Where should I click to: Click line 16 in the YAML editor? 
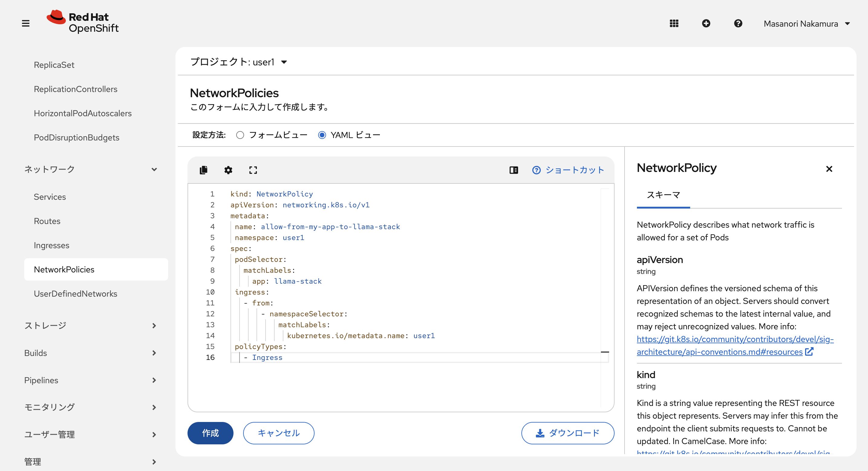[337, 357]
